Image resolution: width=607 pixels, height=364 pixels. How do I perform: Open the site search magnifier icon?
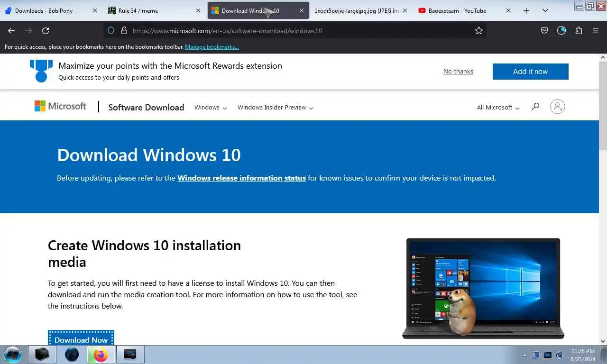[x=535, y=107]
